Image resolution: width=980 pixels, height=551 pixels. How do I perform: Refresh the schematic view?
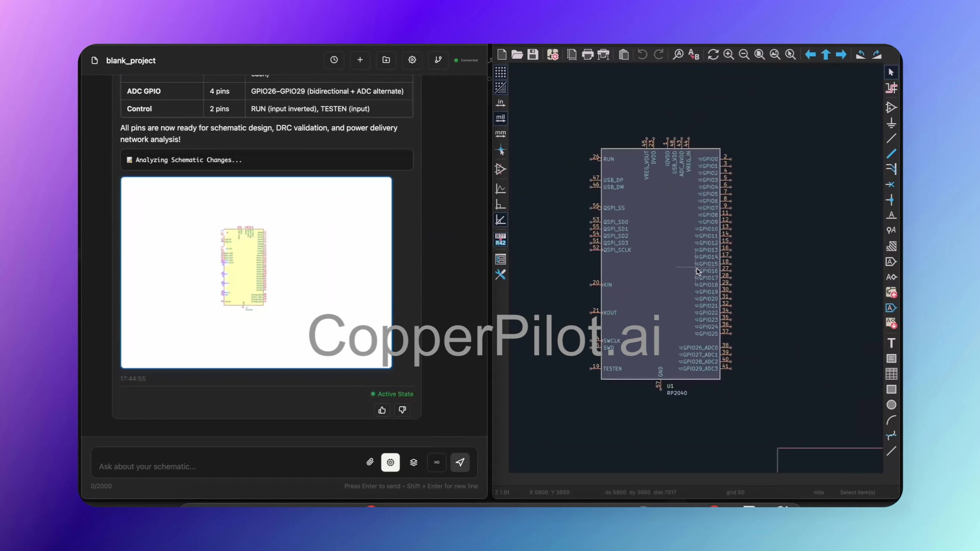(x=713, y=54)
